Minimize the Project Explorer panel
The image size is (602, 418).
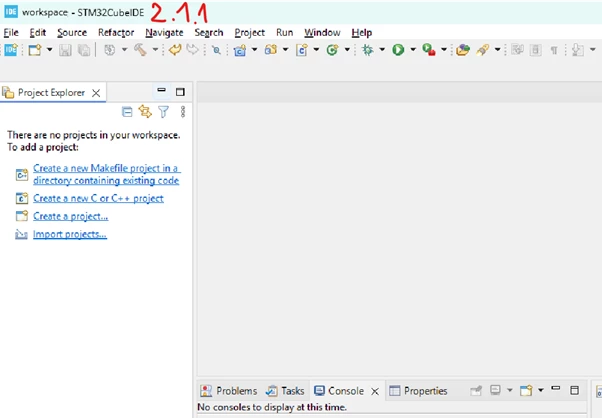pos(162,90)
